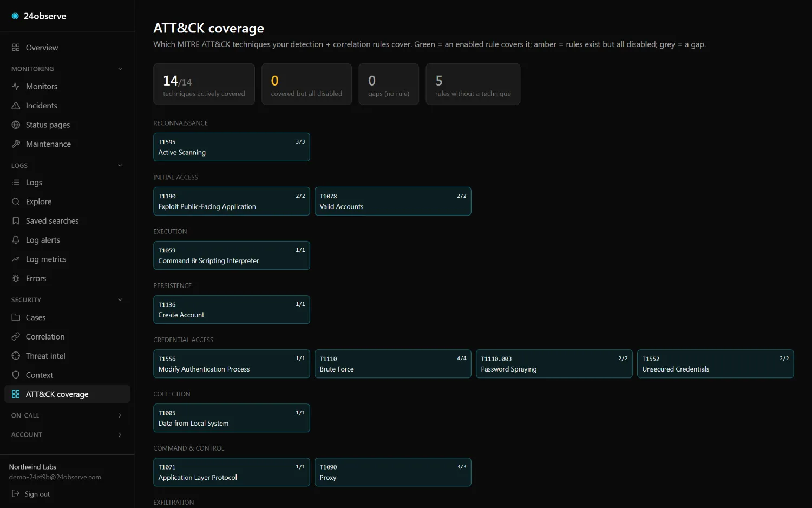
Task: Go to the Monitors page
Action: [67, 86]
